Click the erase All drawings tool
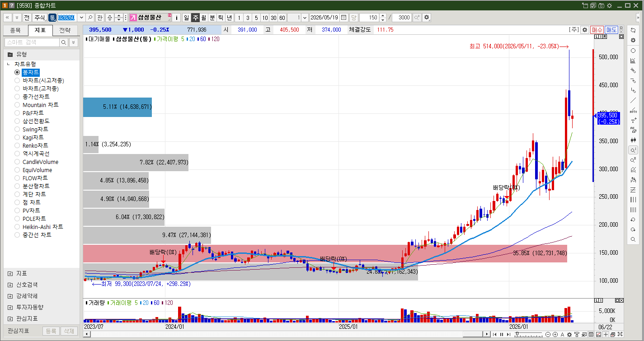Image resolution: width=644 pixels, height=341 pixels. pyautogui.click(x=633, y=130)
